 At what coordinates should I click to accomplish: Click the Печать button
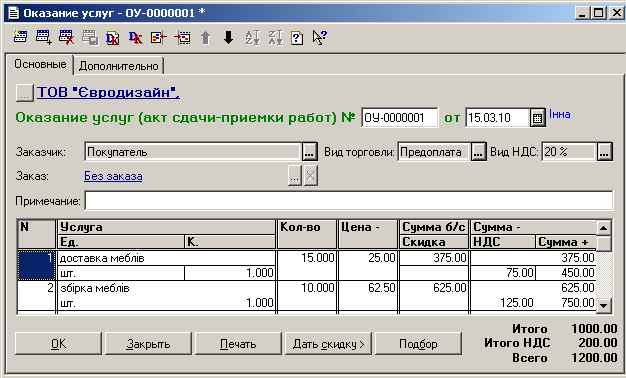tap(238, 344)
